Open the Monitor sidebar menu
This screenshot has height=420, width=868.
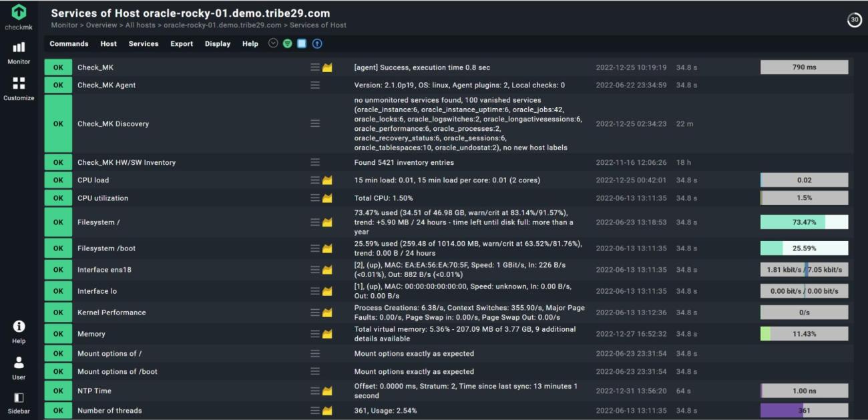[19, 52]
